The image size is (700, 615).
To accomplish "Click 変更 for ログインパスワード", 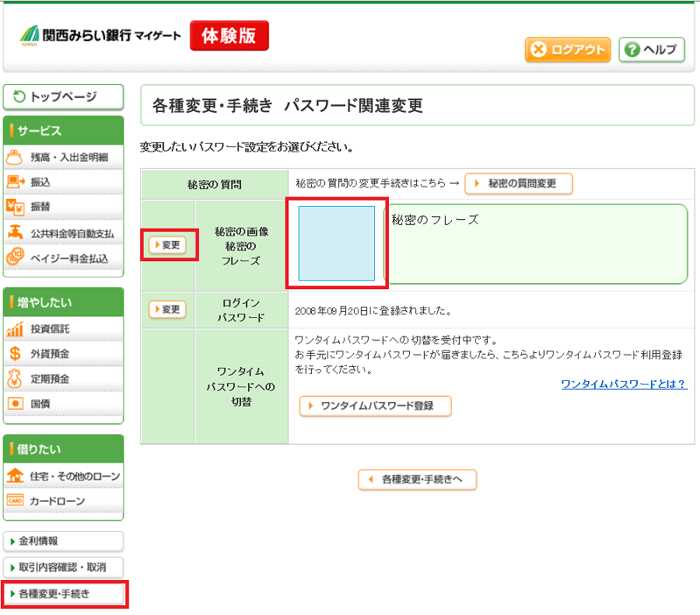I will coord(167,309).
